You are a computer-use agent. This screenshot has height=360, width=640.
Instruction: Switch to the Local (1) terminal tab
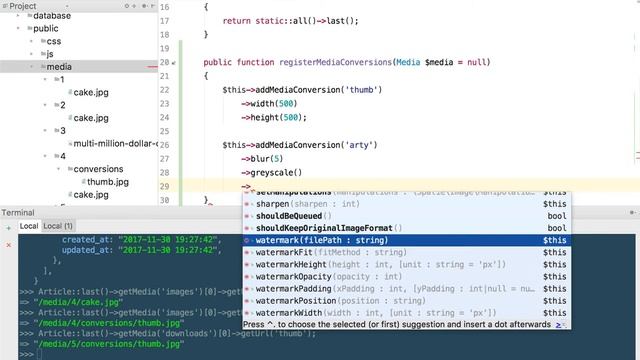[58, 226]
